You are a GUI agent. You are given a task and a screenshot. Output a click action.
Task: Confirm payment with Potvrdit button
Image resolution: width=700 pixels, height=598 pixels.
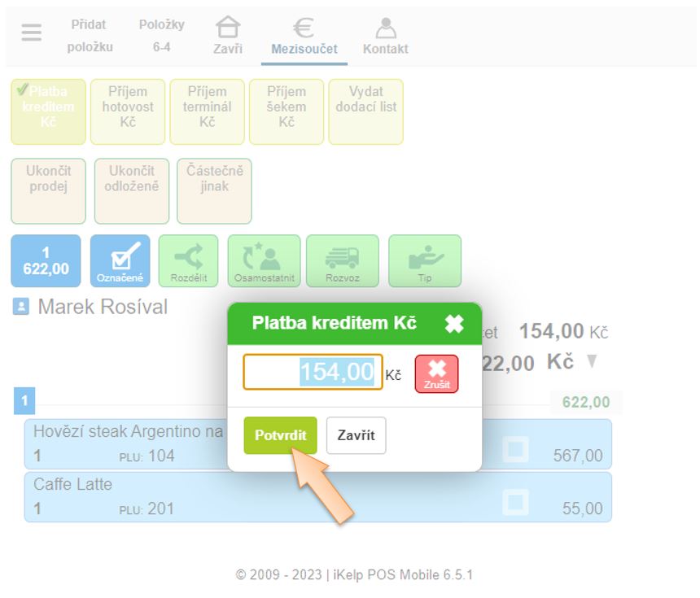tap(280, 435)
